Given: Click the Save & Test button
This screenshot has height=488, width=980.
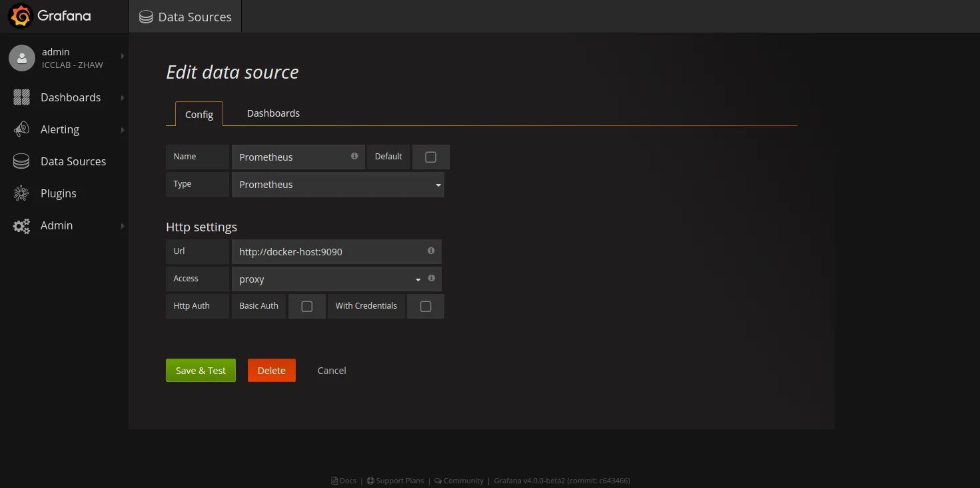Looking at the screenshot, I should click(201, 371).
